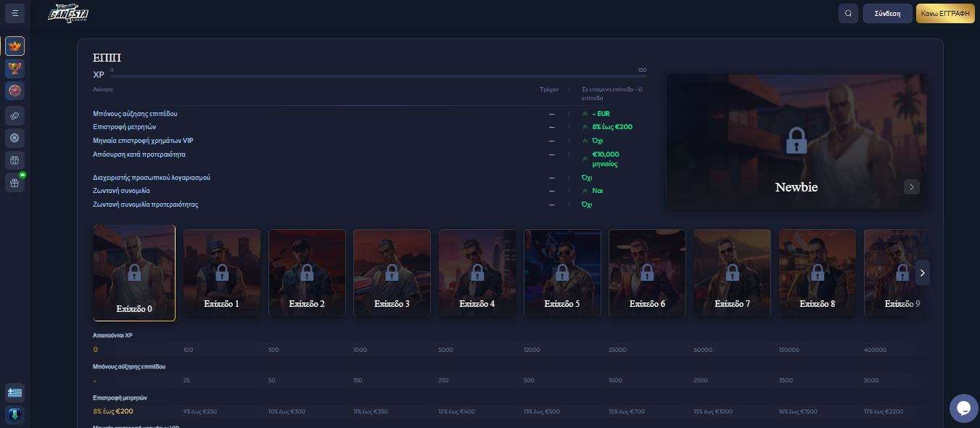Screen dimensions: 980x428
Task: Click the "Ακίνητα" column header
Action: coord(103,89)
